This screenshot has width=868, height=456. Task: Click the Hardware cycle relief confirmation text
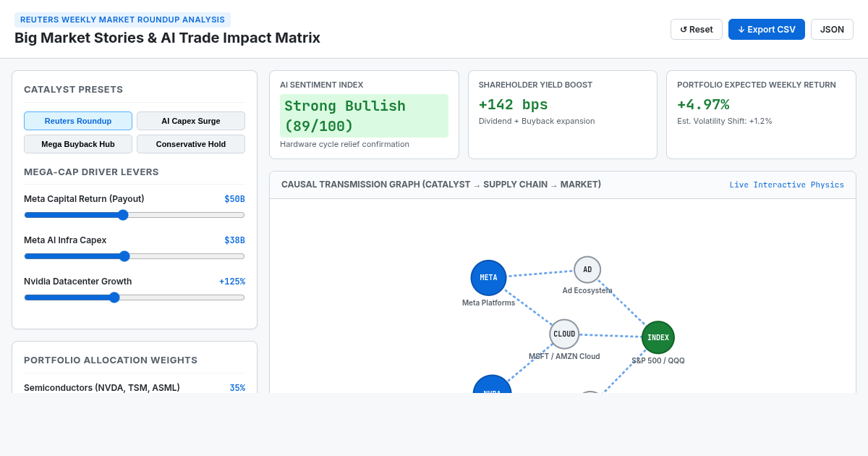click(344, 144)
